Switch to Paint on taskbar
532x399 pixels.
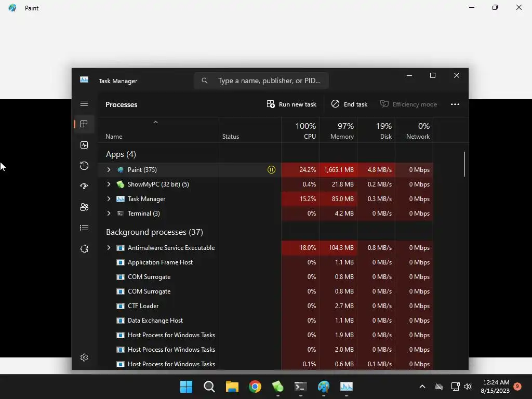(323, 387)
